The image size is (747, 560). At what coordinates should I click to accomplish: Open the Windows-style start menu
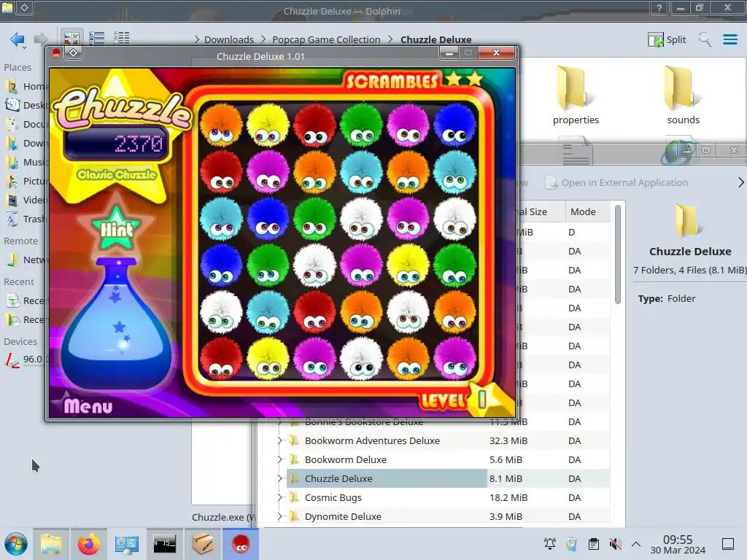pyautogui.click(x=16, y=544)
